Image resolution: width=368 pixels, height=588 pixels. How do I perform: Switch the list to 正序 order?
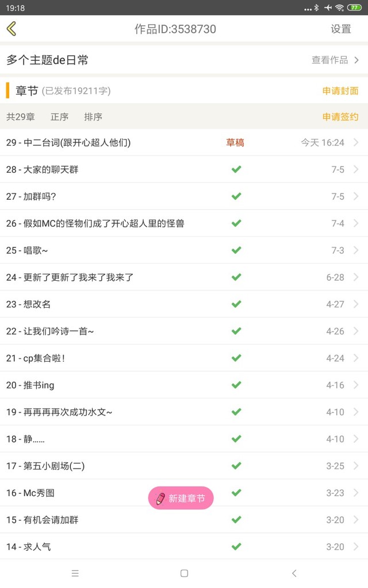click(x=59, y=117)
